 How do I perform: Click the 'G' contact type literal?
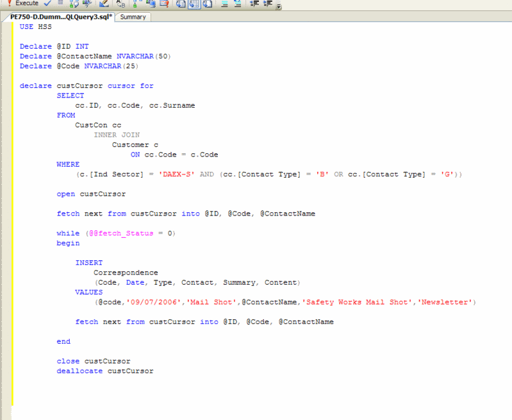click(447, 174)
